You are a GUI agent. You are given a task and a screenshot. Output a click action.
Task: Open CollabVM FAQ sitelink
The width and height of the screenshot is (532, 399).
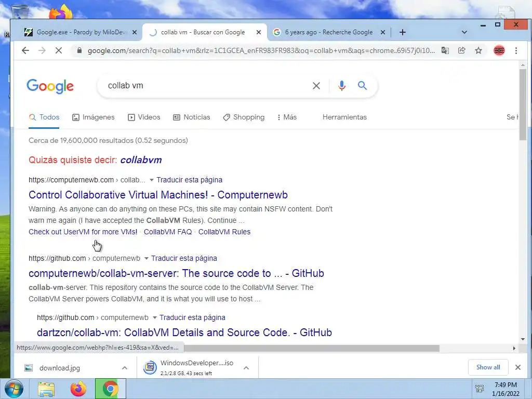pos(168,232)
